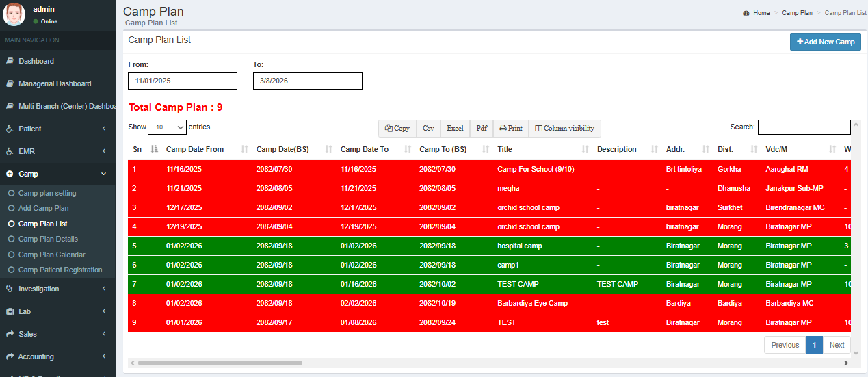The width and height of the screenshot is (868, 377).
Task: Click the Patient wheelchair icon
Action: pyautogui.click(x=10, y=129)
